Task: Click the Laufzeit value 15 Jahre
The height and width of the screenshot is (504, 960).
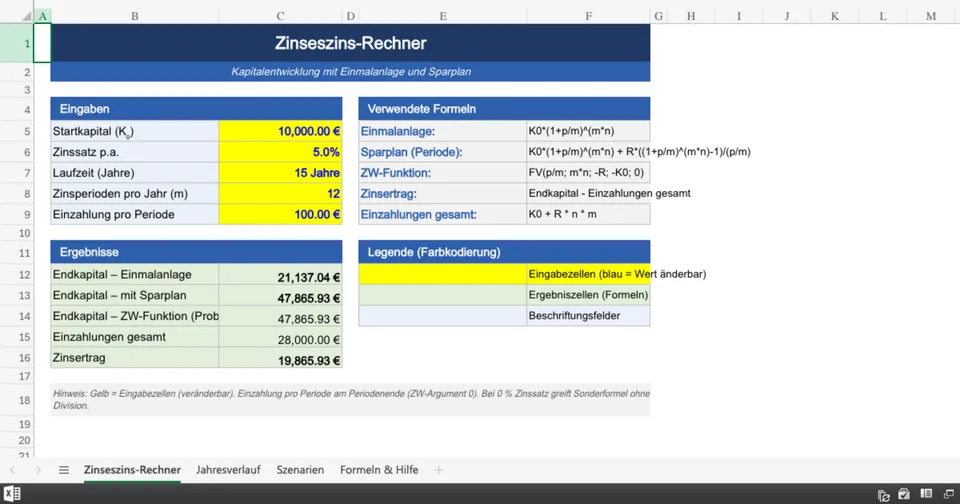Action: [x=280, y=173]
